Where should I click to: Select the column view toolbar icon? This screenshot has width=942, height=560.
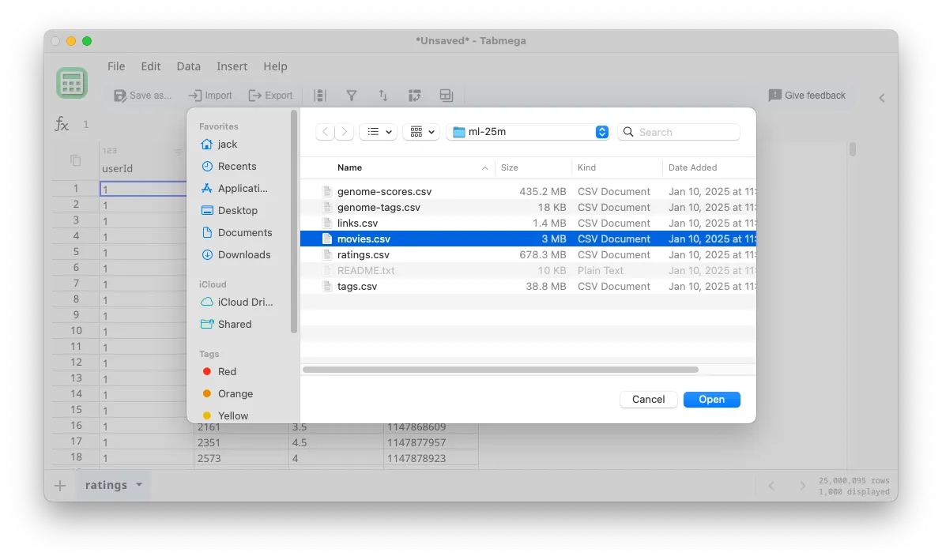point(319,95)
